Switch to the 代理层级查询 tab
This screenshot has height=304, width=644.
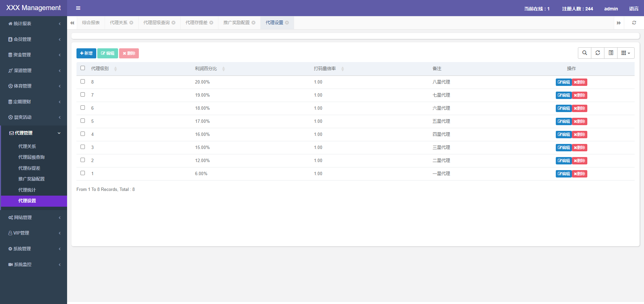157,23
